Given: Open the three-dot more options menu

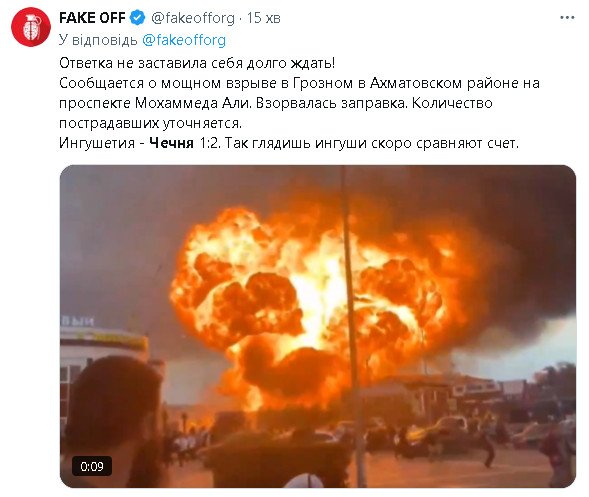Looking at the screenshot, I should point(567,18).
